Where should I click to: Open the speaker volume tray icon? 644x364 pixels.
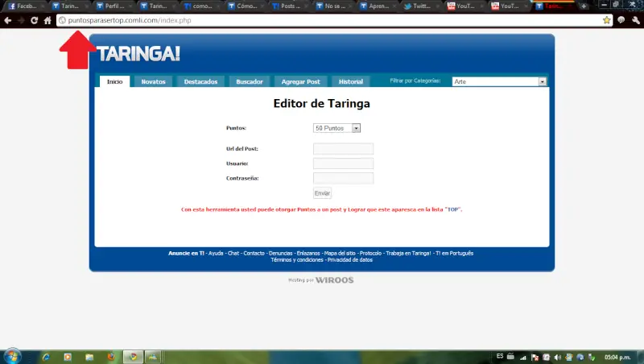pos(557,357)
